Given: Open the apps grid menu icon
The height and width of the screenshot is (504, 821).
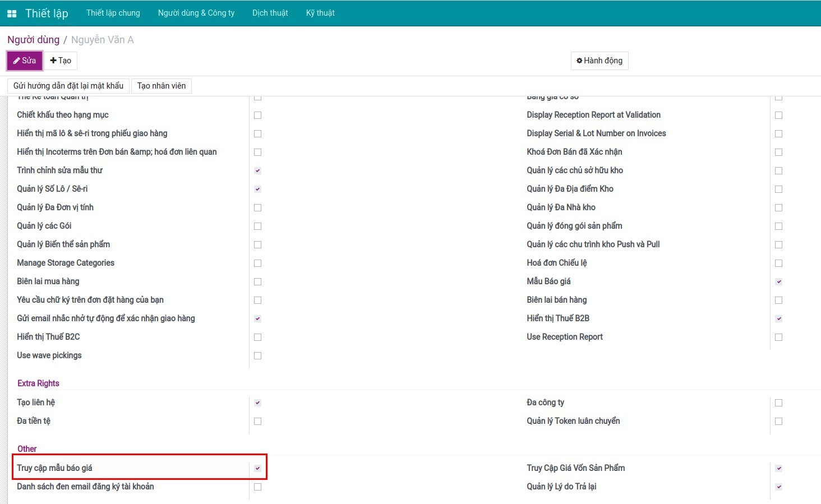Looking at the screenshot, I should (12, 13).
